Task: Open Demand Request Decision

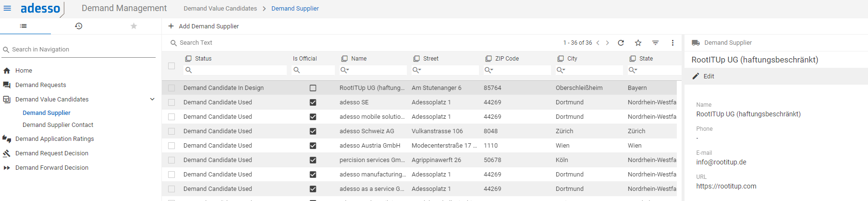Action: coord(52,153)
